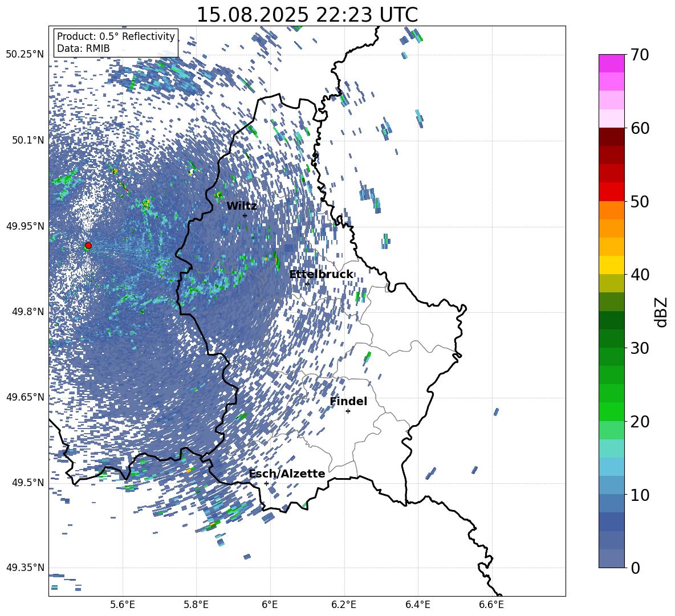Click the 49.35°N latitude label
The image size is (675, 616).
coord(25,568)
